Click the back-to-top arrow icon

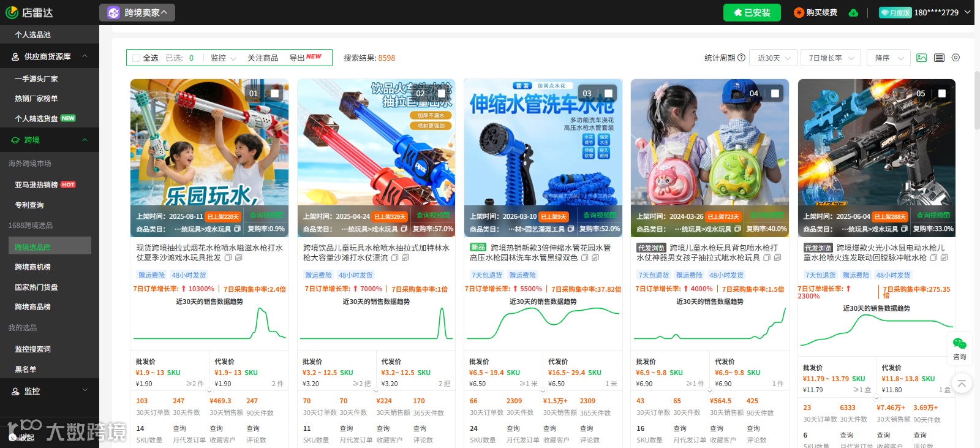[962, 384]
